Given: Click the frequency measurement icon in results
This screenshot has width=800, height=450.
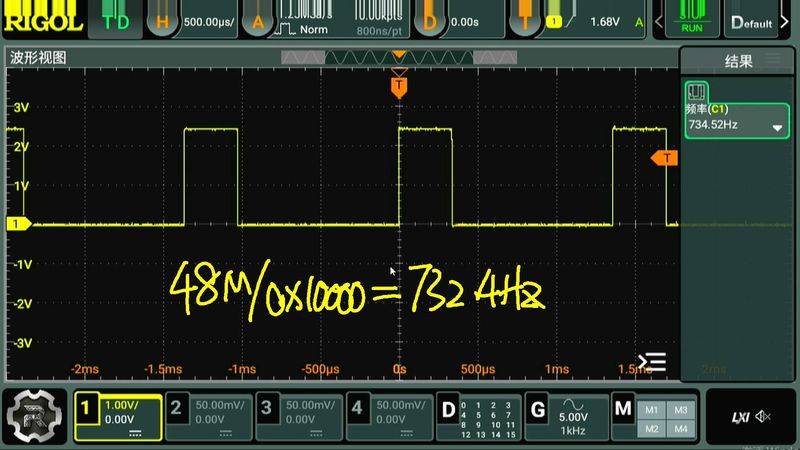Looking at the screenshot, I should pos(696,92).
